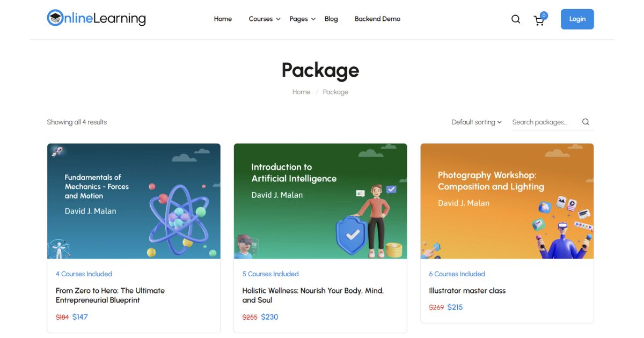Viewport: 644px width, 338px height.
Task: Open the Backend Demo menu item
Action: 377,19
